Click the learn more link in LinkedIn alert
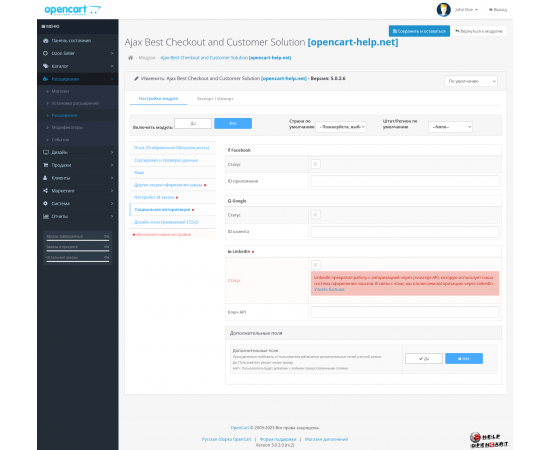Screen dimensions: 550x450 click(330, 289)
